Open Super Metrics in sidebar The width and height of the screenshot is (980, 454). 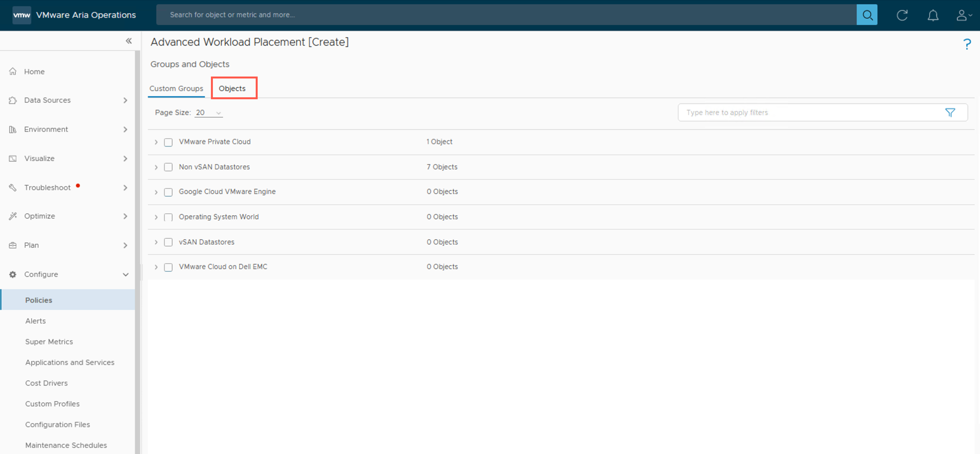(x=49, y=341)
